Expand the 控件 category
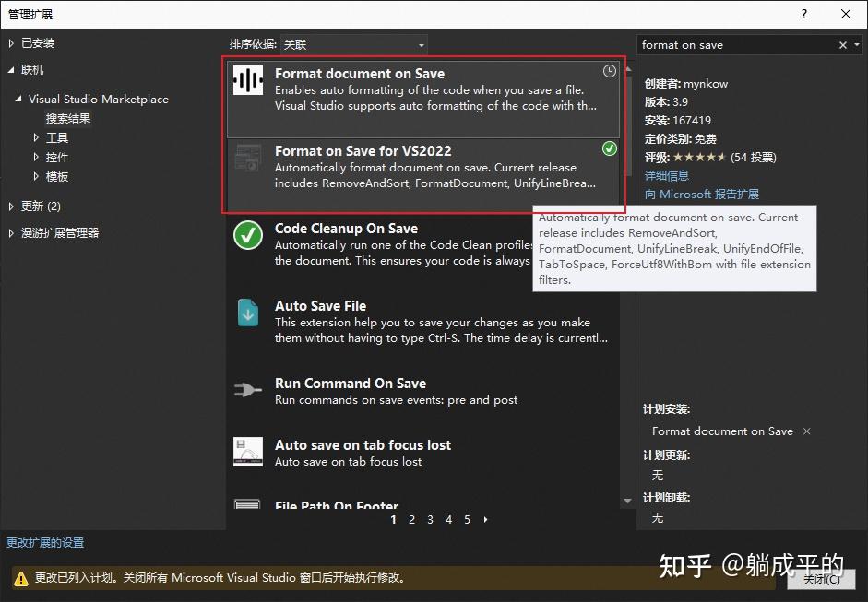Screen dimensions: 868x602 [x=36, y=157]
